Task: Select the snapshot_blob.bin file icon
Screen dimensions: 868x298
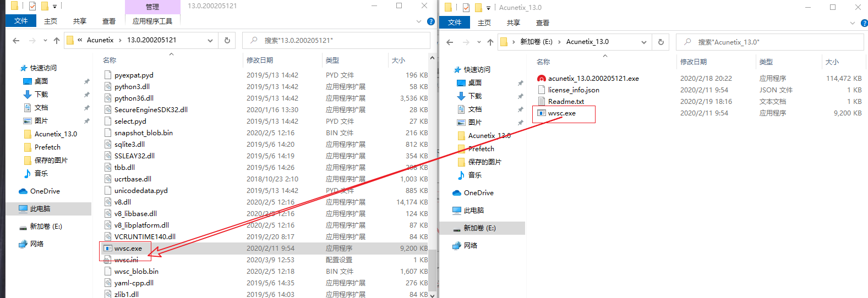Action: [108, 133]
